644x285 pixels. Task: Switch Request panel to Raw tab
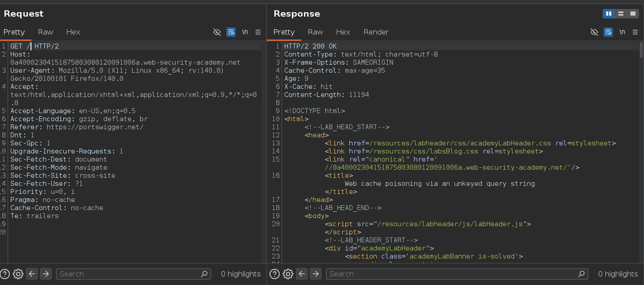coord(45,32)
